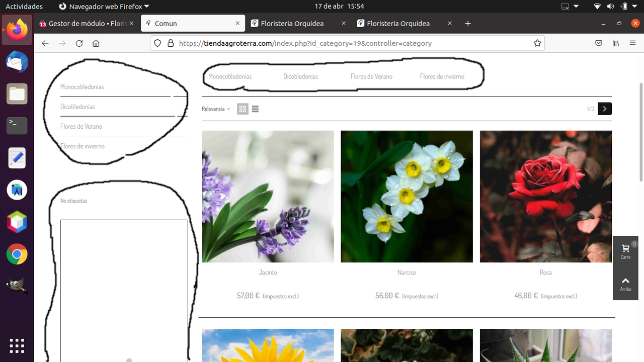The height and width of the screenshot is (362, 644).
Task: Open the Pocket save icon
Action: (599, 43)
